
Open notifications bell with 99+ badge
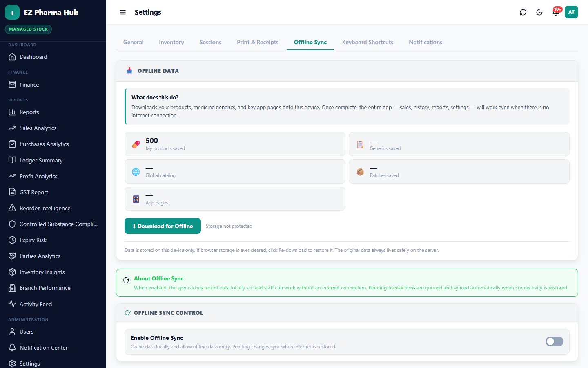pyautogui.click(x=556, y=12)
